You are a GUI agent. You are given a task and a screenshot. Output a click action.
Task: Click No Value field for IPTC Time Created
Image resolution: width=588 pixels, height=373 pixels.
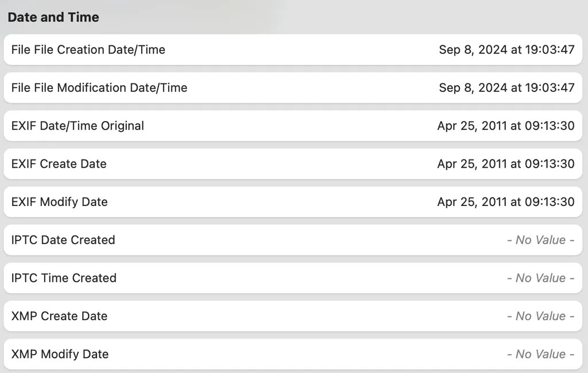(x=540, y=278)
